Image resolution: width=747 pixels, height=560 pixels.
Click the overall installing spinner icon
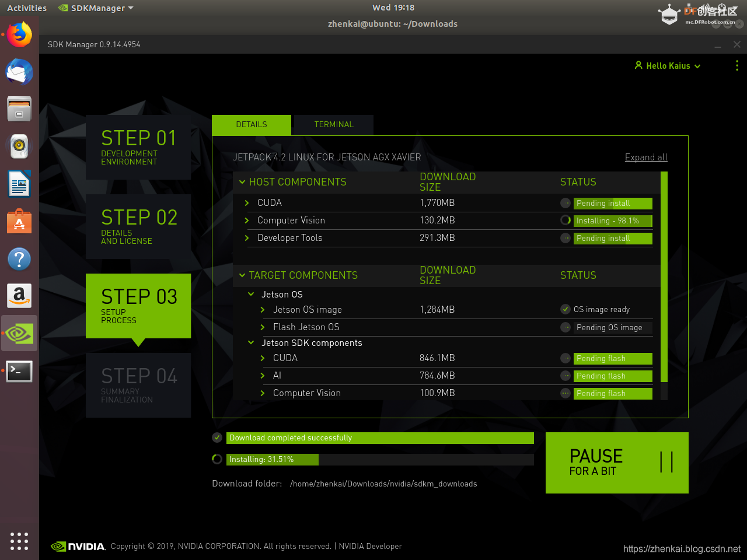(217, 459)
